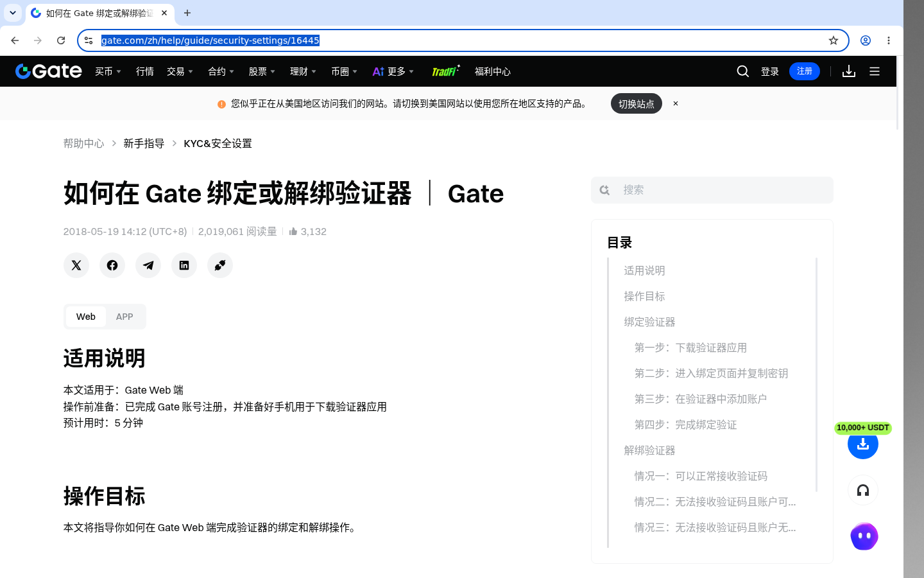
Task: Go back to previous page
Action: point(15,40)
